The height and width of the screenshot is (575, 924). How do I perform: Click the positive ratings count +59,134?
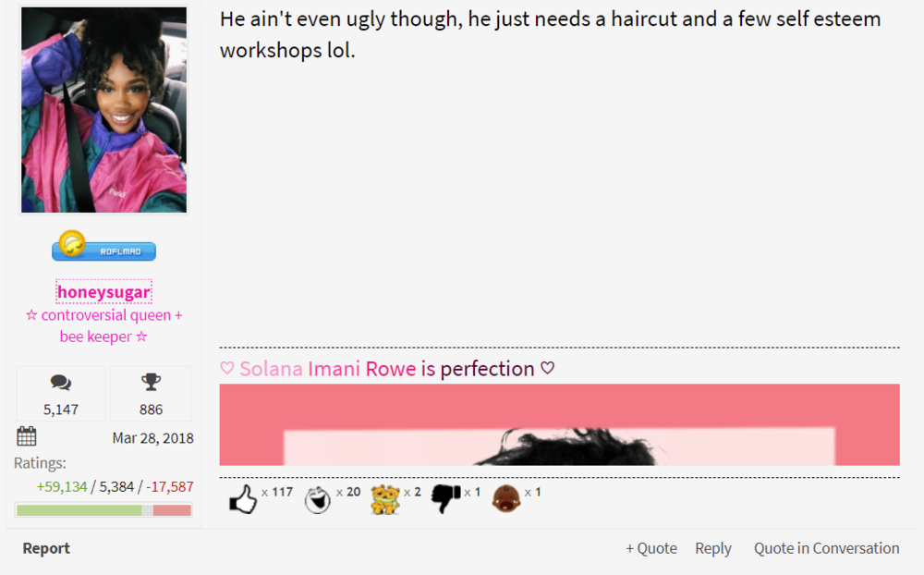point(62,486)
